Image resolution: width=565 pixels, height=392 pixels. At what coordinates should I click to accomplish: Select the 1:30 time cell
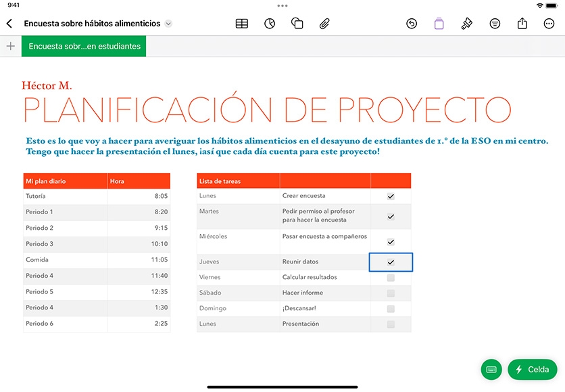(139, 308)
